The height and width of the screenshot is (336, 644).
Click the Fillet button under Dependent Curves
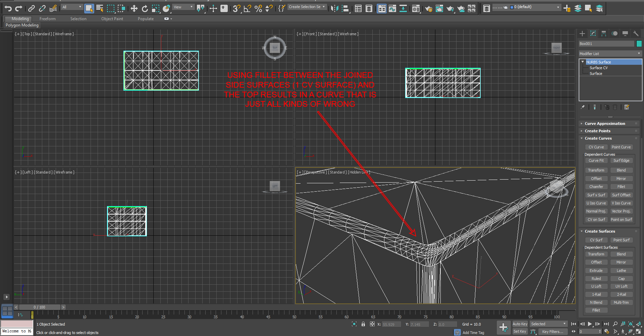(622, 187)
